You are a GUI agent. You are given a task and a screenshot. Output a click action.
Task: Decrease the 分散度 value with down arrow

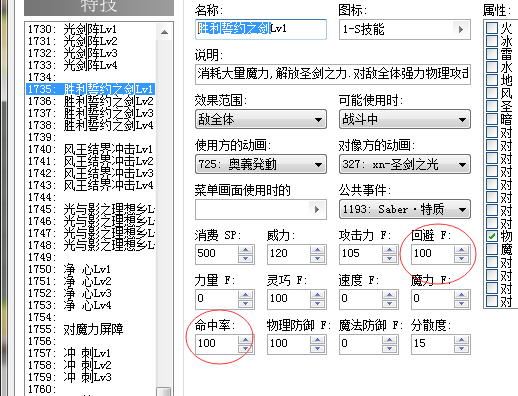[462, 349]
